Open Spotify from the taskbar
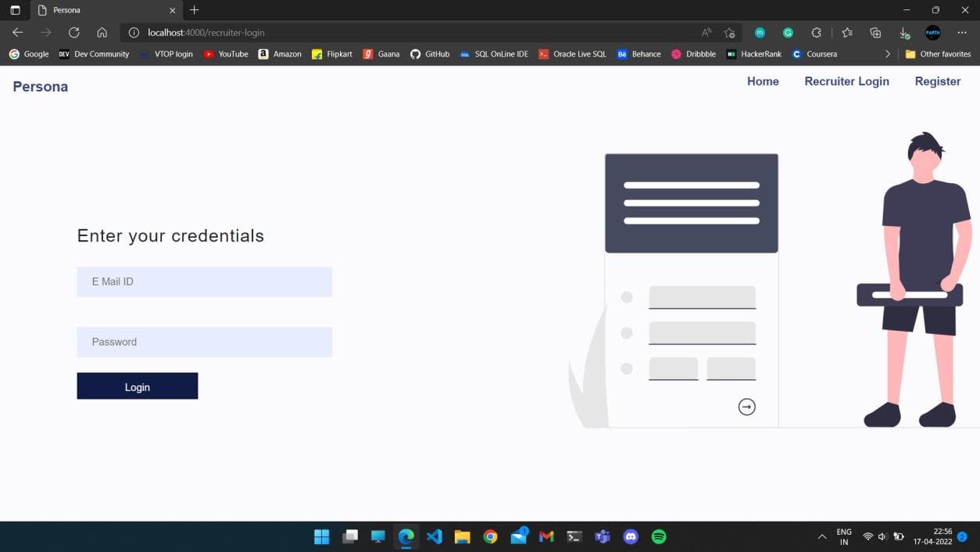This screenshot has height=552, width=980. 659,536
